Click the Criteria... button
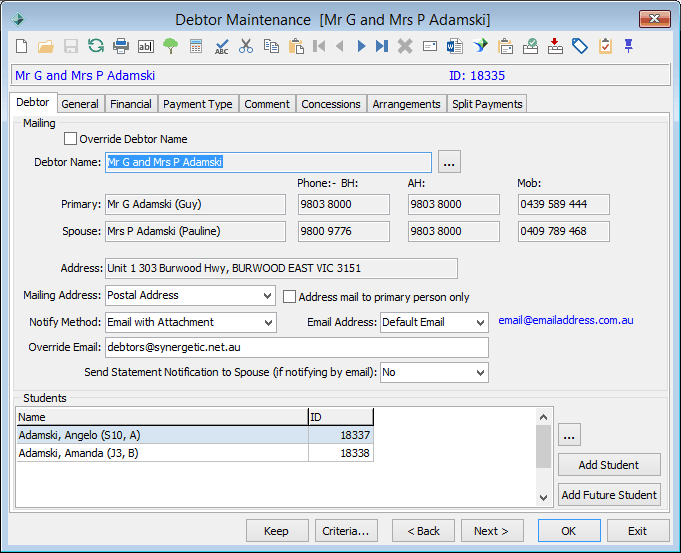Viewport: 681px width, 553px height. tap(346, 531)
